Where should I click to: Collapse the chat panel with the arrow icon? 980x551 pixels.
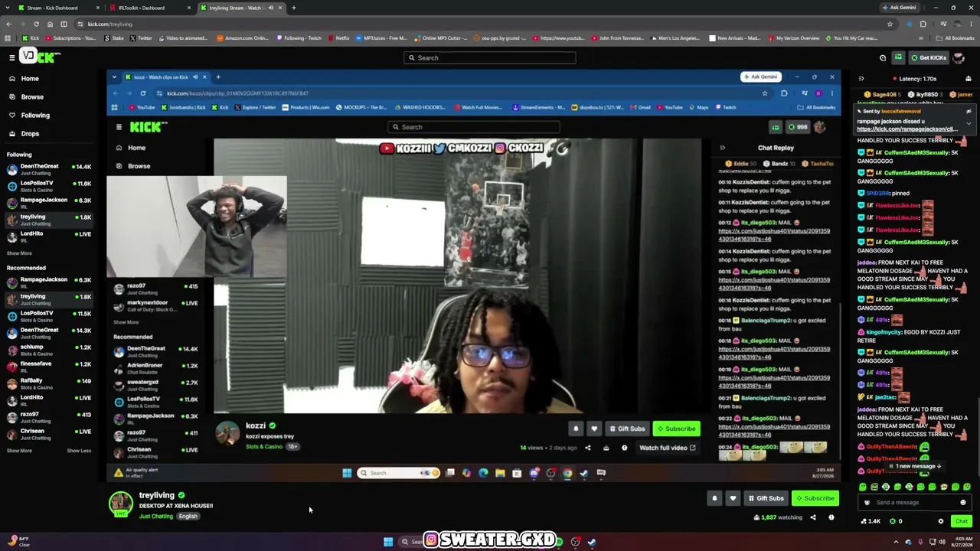coord(861,78)
